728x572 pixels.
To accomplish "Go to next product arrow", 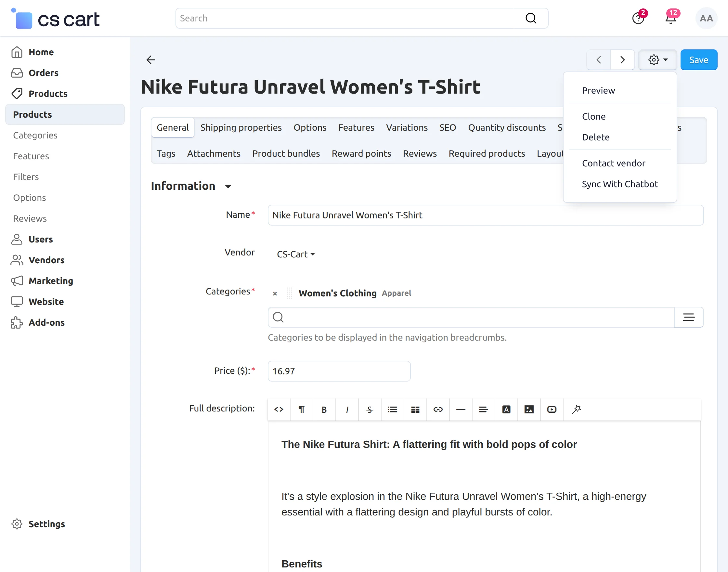I will pos(622,60).
